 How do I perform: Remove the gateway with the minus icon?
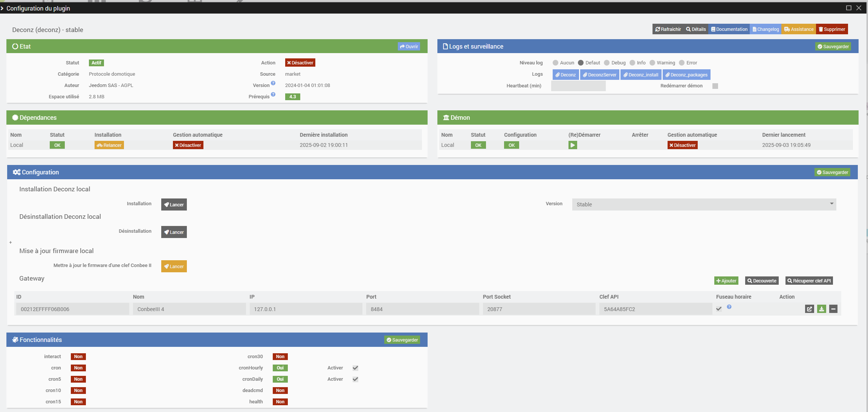pyautogui.click(x=833, y=309)
